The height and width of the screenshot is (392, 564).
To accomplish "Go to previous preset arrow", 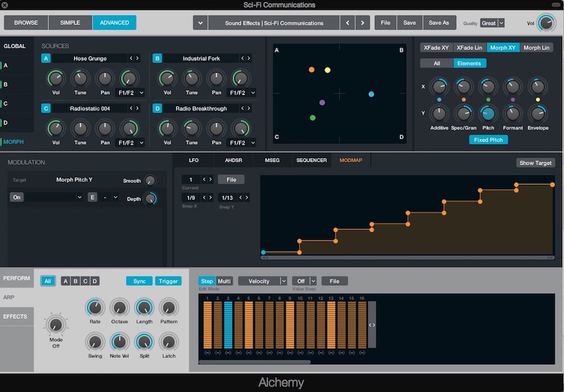I will point(347,23).
